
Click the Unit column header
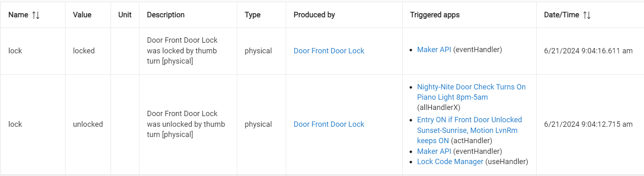[x=125, y=15]
